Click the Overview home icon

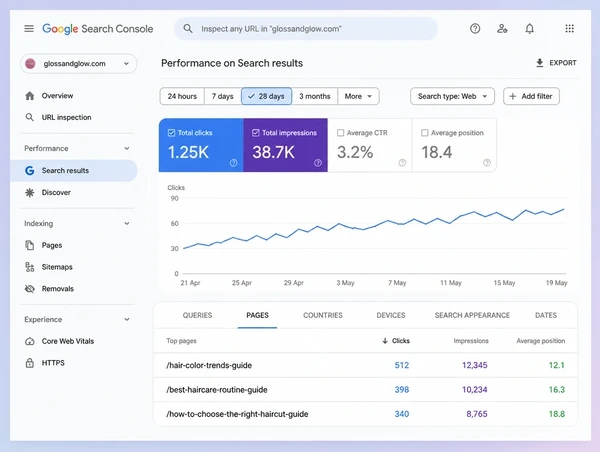29,96
